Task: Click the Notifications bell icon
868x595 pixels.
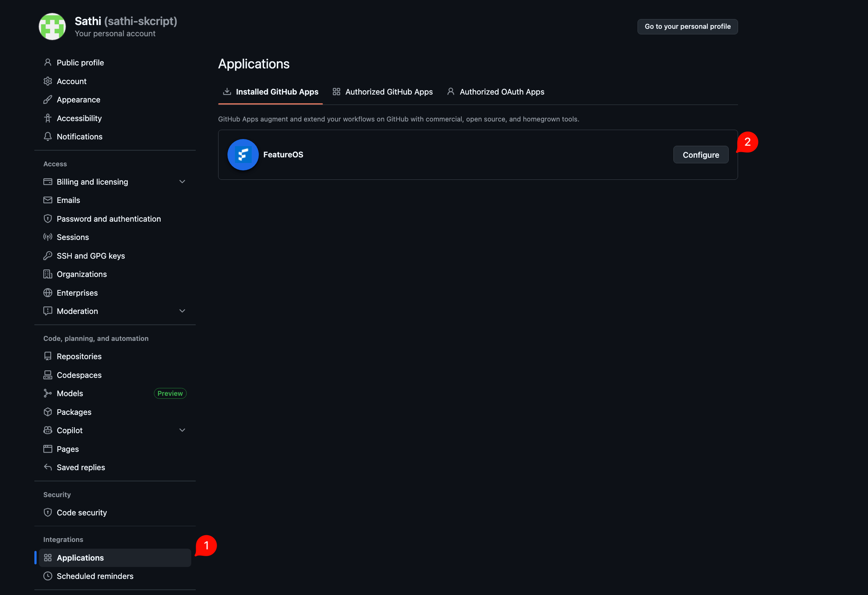Action: click(48, 136)
